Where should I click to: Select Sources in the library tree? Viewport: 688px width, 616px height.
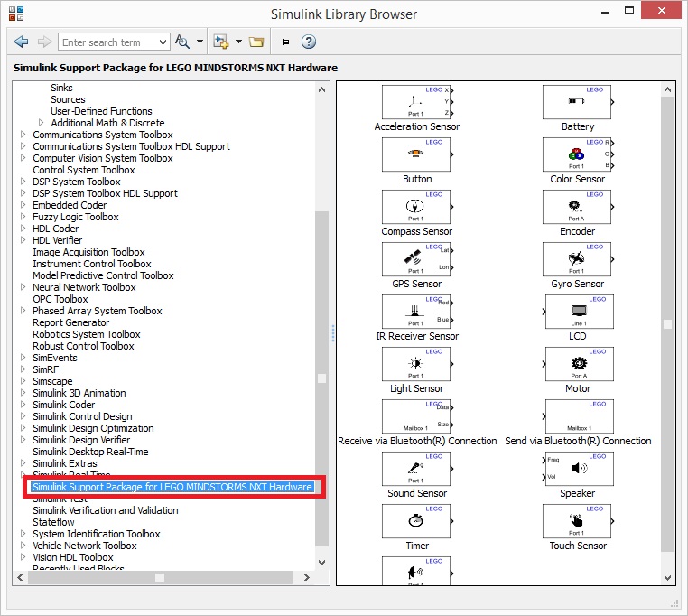(x=68, y=99)
